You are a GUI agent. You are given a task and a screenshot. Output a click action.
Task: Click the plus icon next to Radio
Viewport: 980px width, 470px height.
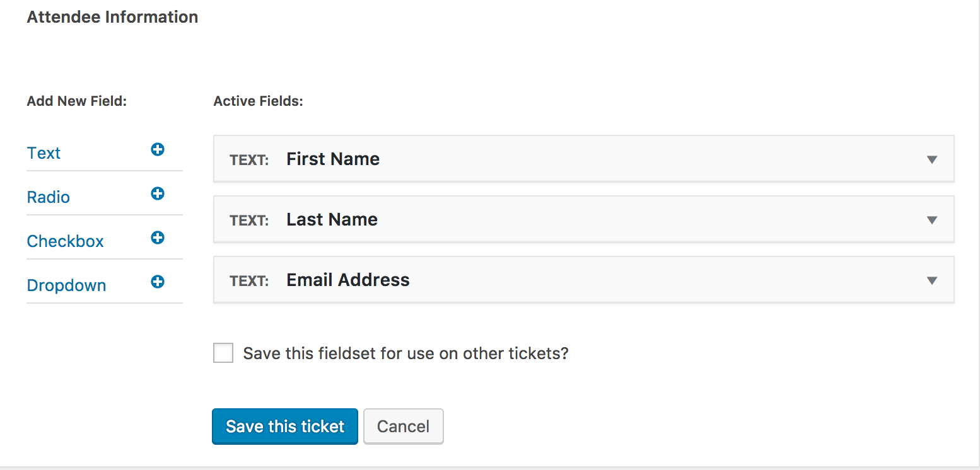[158, 194]
